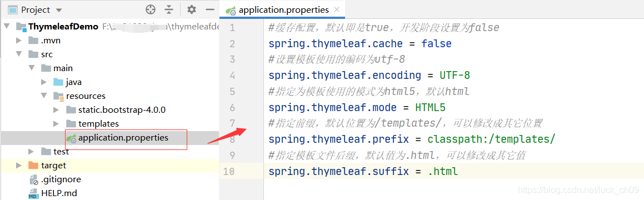The height and width of the screenshot is (200, 644).
Task: Click the comment on line 5
Action: pos(369,91)
